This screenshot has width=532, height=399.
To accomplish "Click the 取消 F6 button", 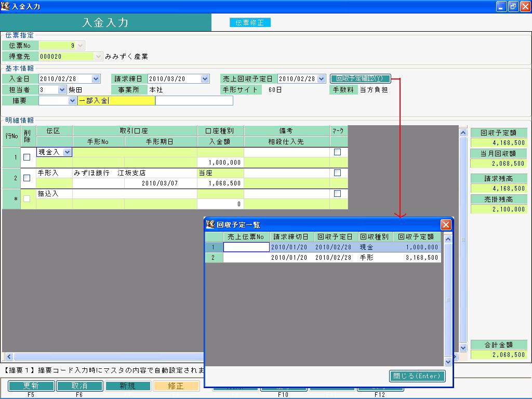I will 79,386.
